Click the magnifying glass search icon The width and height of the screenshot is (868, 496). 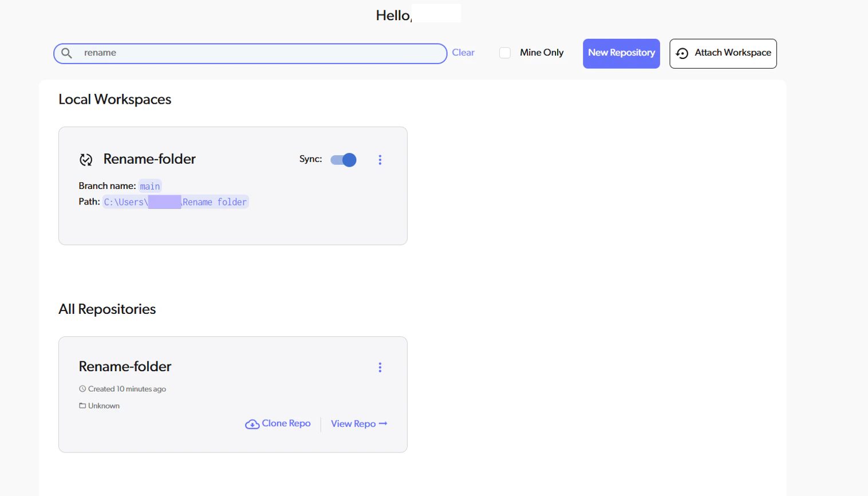(x=66, y=53)
